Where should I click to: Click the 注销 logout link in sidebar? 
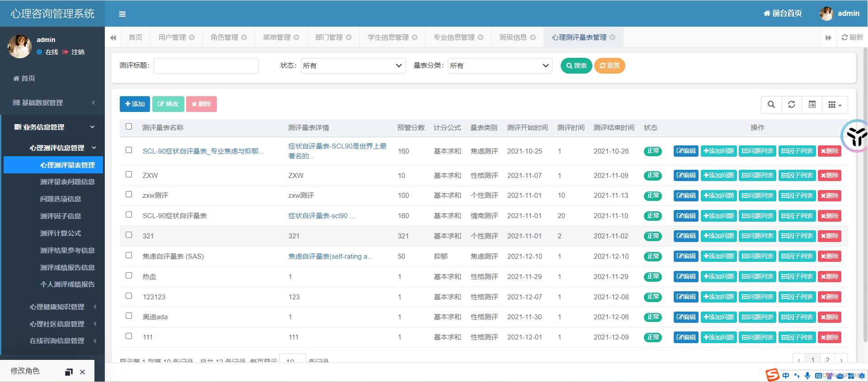point(74,52)
